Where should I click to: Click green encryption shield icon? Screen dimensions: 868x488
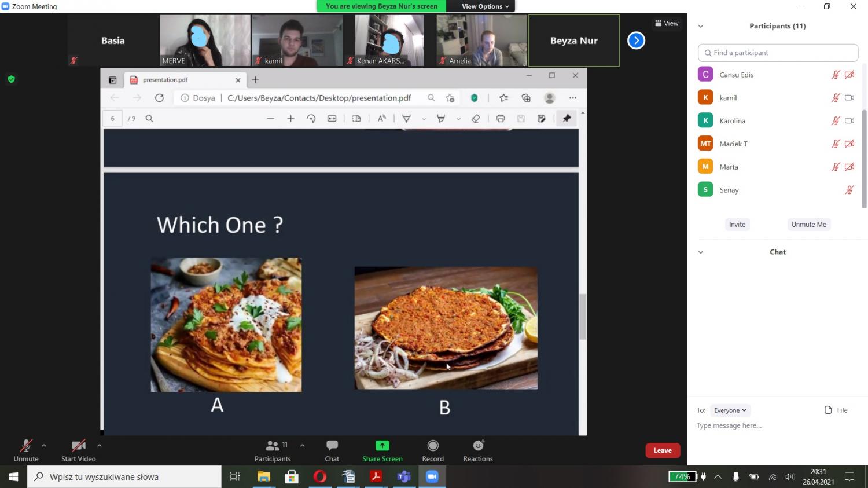(x=11, y=79)
